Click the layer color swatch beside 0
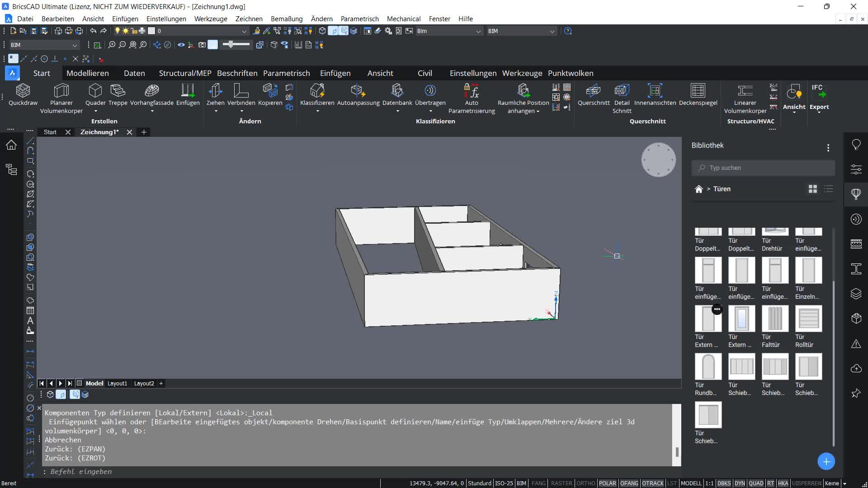This screenshot has width=868, height=488. (x=151, y=31)
